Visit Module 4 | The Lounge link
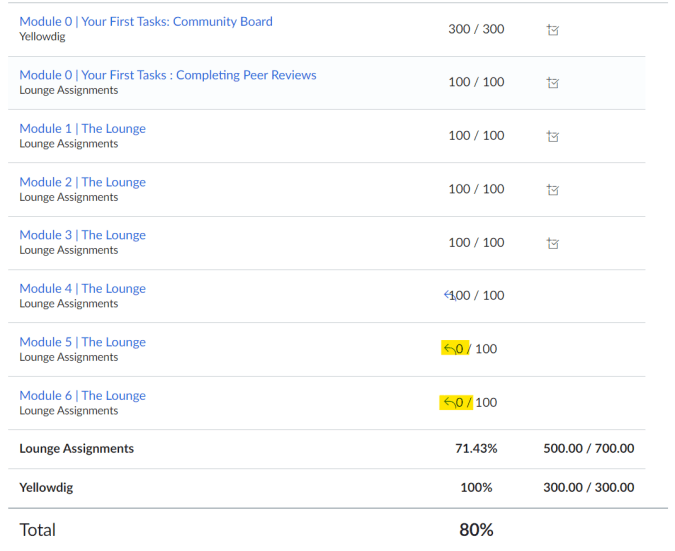Screen dimensions: 675x551 tap(82, 288)
